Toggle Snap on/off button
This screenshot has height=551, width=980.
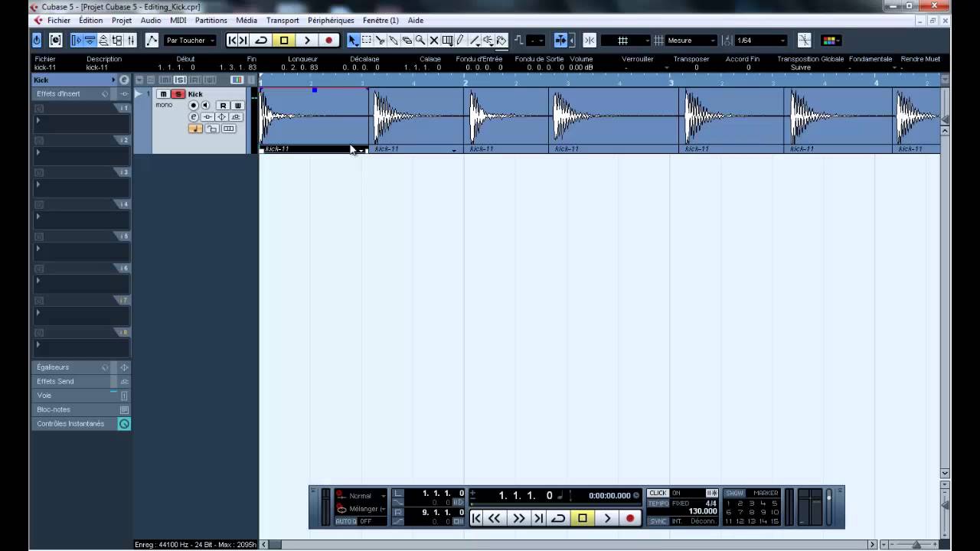click(590, 41)
